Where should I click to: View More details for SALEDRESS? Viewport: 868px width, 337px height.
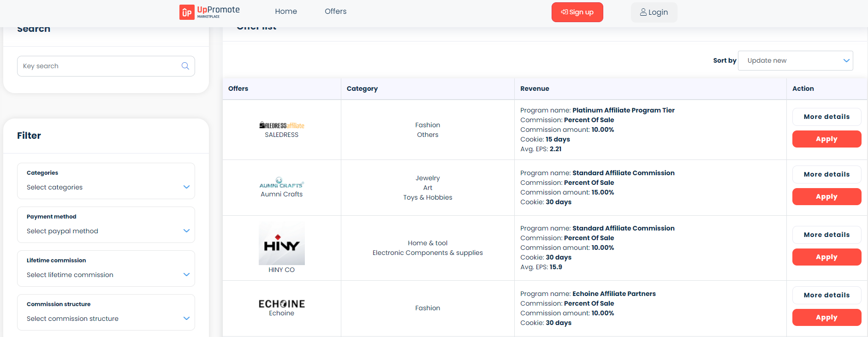click(x=826, y=117)
